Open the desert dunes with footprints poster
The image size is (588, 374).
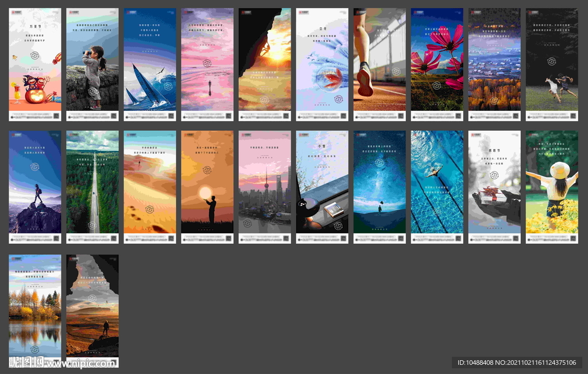(x=150, y=187)
